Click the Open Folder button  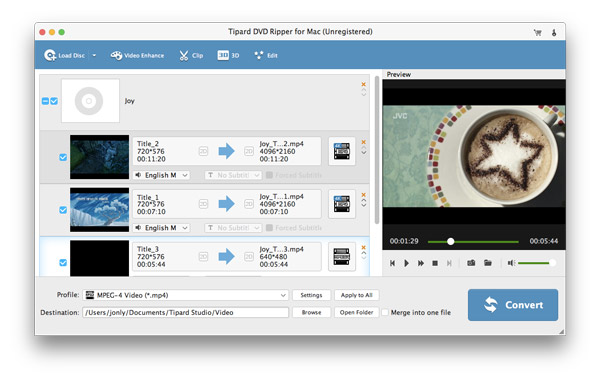pyautogui.click(x=357, y=312)
